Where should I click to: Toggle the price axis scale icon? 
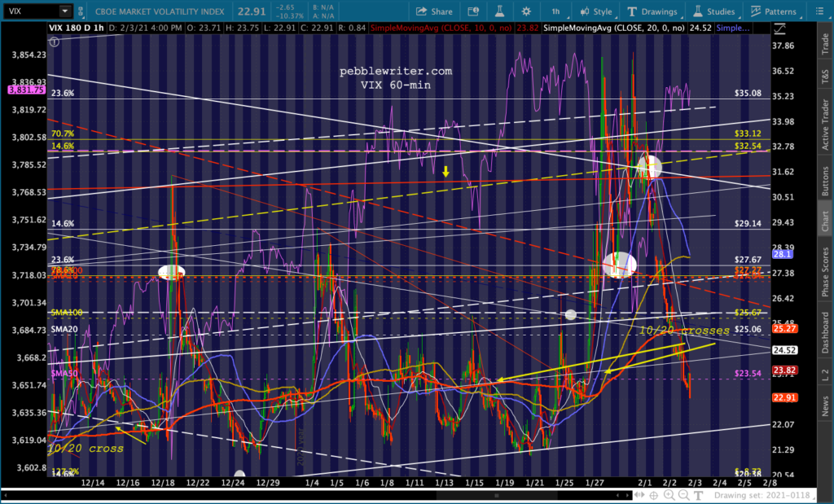pyautogui.click(x=779, y=28)
